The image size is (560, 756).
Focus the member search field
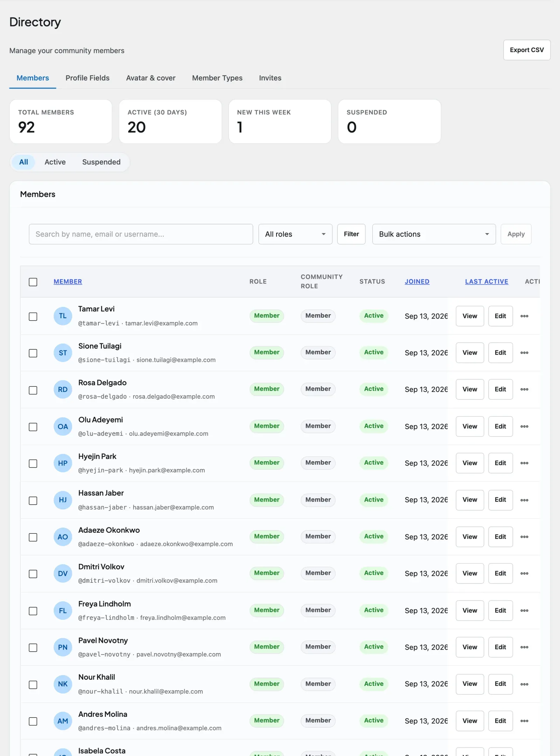(141, 234)
